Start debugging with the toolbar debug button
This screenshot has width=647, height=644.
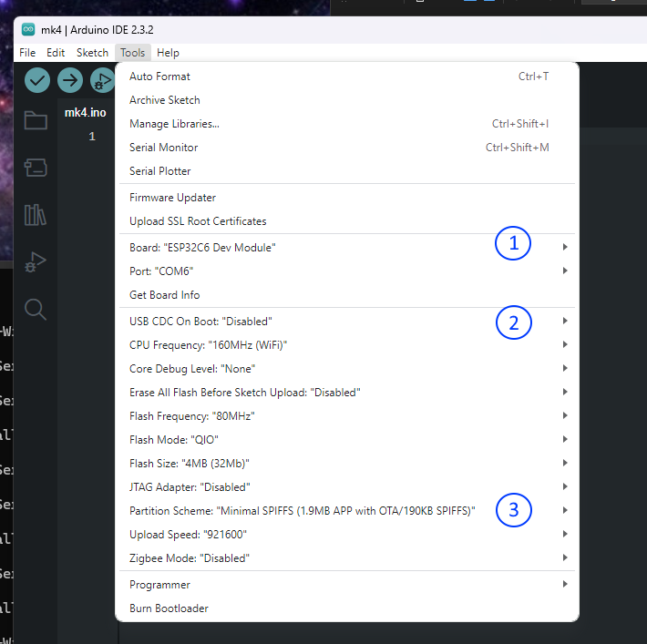(x=102, y=80)
